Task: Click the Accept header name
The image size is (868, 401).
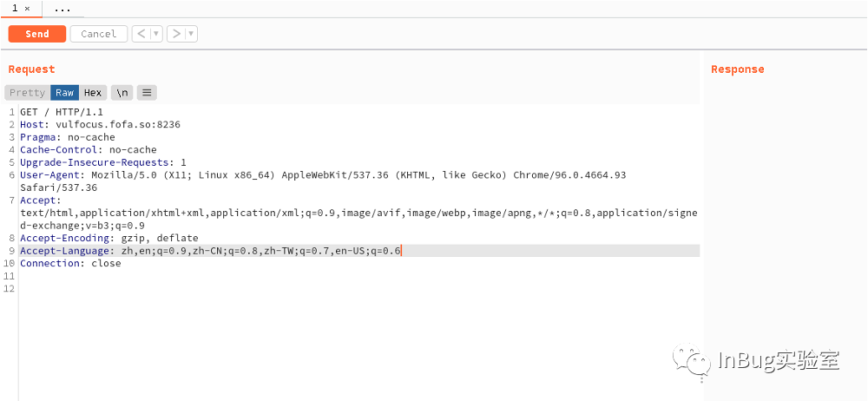Action: pos(39,200)
